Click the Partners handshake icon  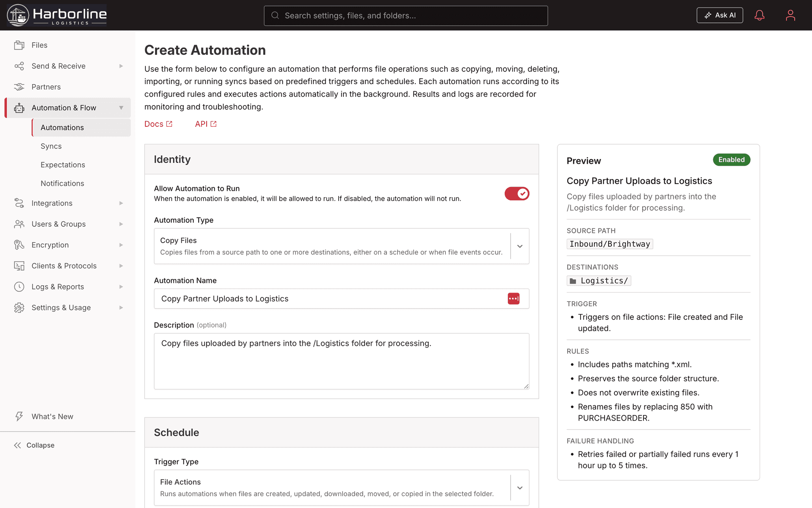point(19,87)
